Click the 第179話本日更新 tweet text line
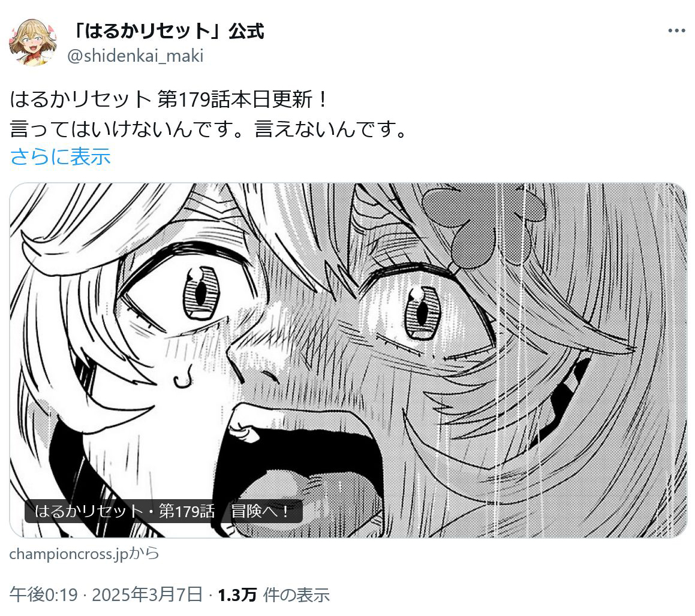 click(x=169, y=99)
